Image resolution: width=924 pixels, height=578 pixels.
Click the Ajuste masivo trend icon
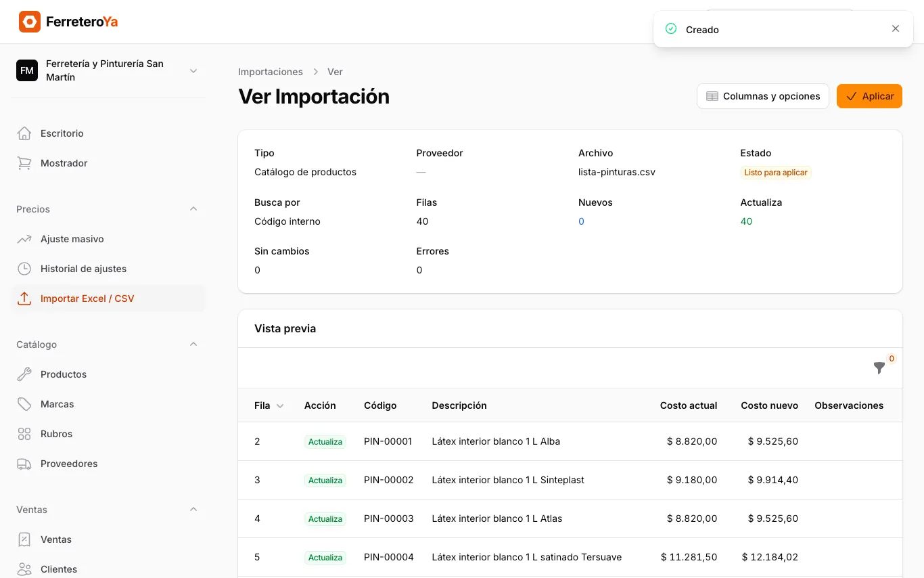coord(24,239)
